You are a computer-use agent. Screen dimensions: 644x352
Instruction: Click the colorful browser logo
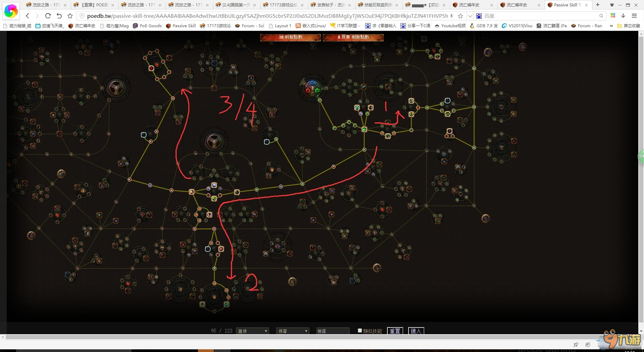point(11,11)
